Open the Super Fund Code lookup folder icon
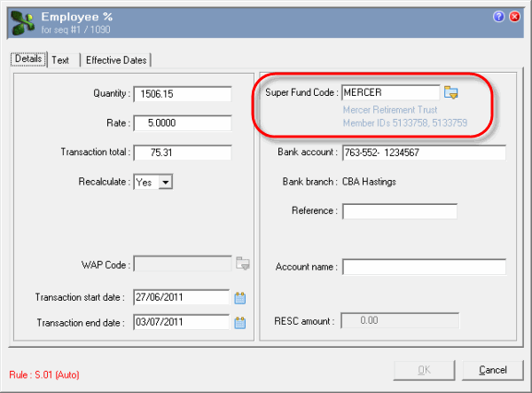This screenshot has width=532, height=393. (450, 92)
